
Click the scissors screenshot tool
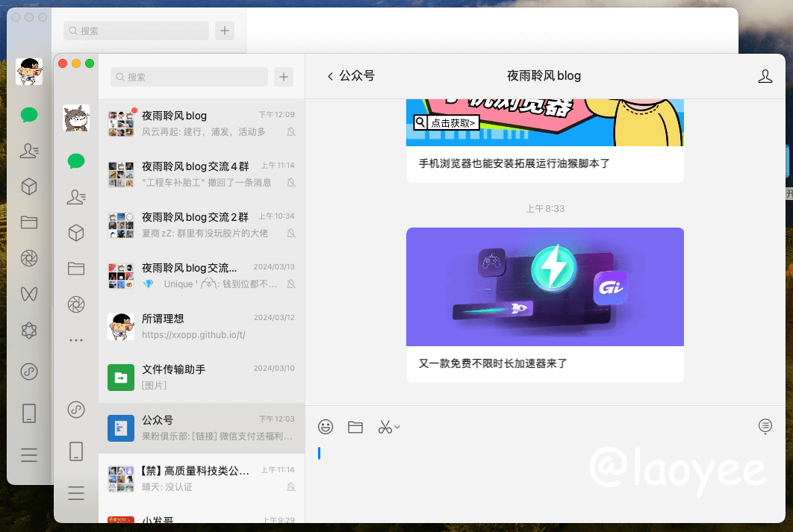pyautogui.click(x=385, y=427)
